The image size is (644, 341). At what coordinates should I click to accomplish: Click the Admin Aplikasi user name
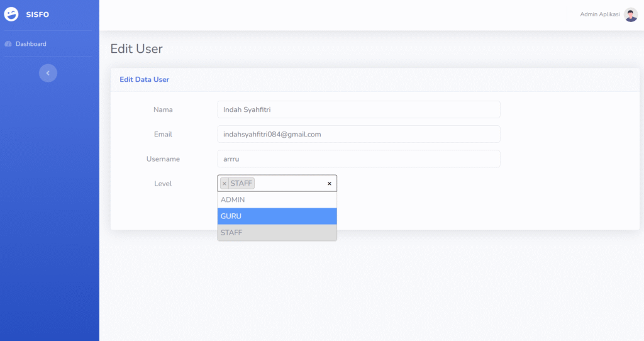pos(599,14)
